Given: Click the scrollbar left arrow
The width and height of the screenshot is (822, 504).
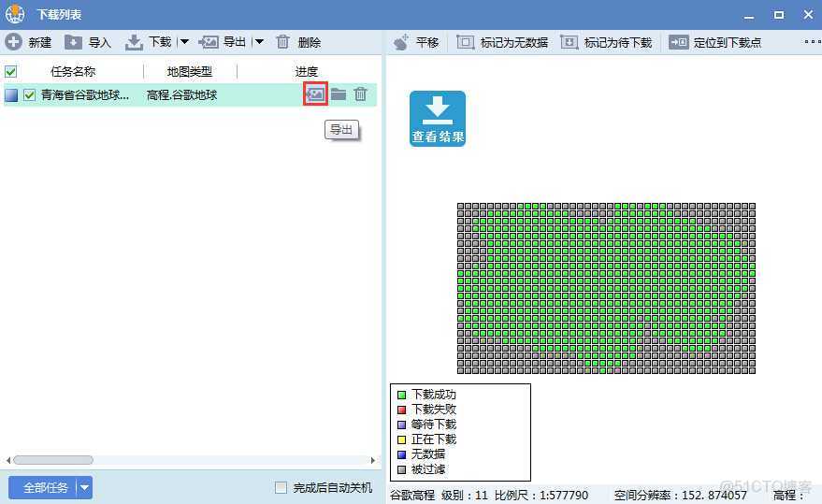Looking at the screenshot, I should tap(7, 460).
